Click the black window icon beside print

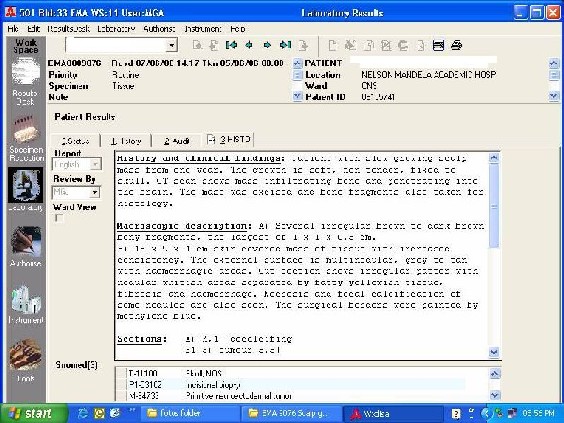[438, 45]
